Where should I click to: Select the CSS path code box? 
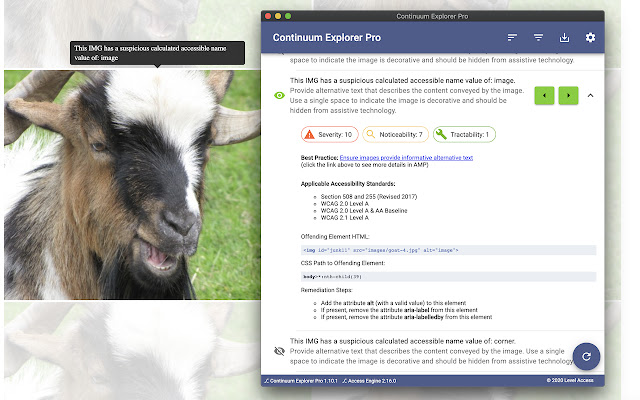point(448,277)
